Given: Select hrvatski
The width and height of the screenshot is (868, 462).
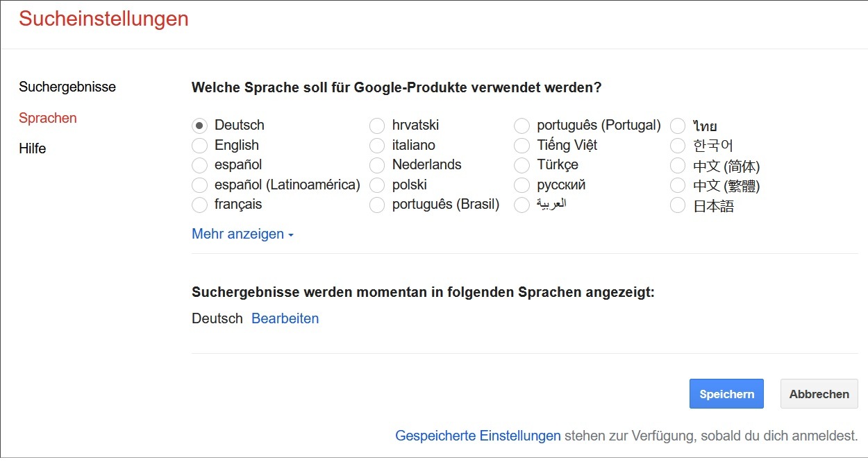Looking at the screenshot, I should (x=377, y=126).
